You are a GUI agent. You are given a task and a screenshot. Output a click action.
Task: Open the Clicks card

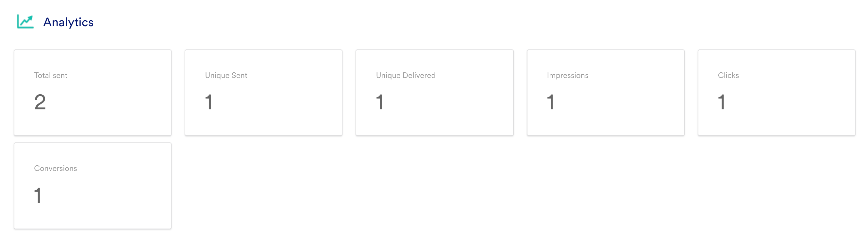tap(776, 92)
